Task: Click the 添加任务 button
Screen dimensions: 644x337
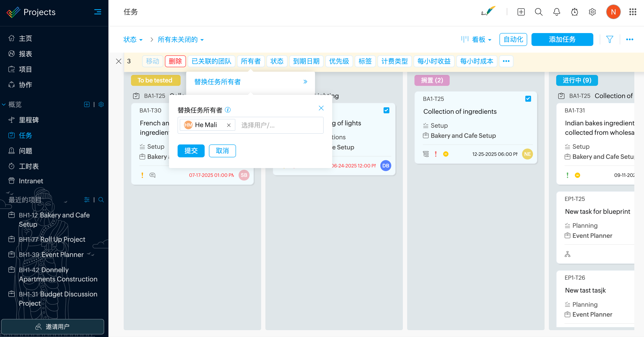Action: pyautogui.click(x=562, y=39)
